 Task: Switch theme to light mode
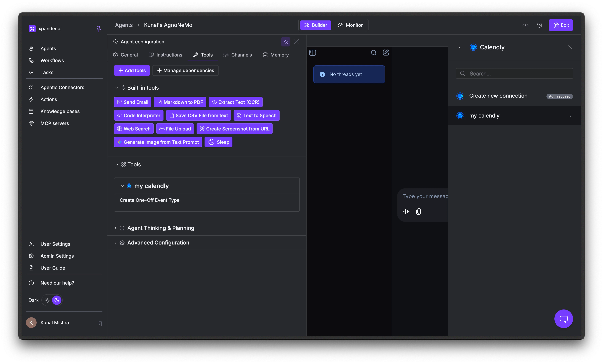pyautogui.click(x=47, y=300)
